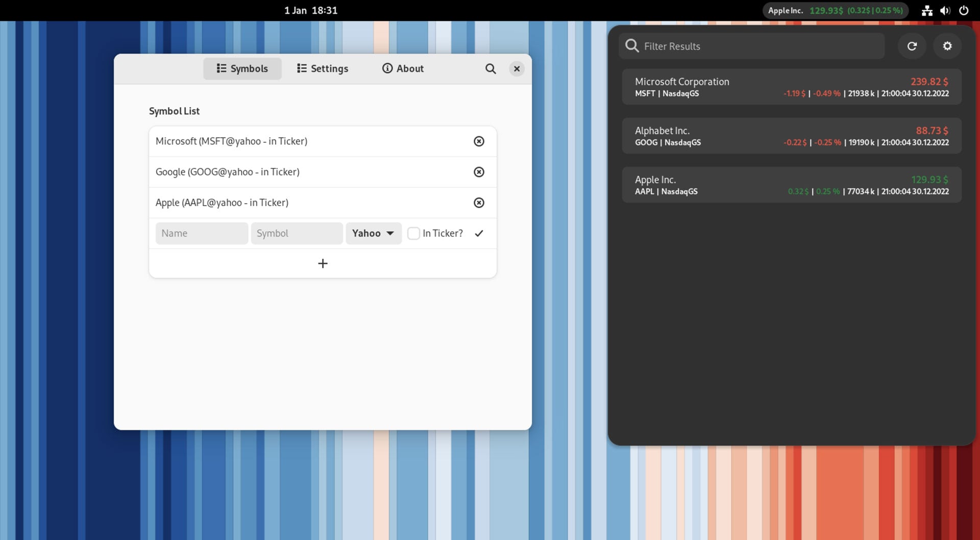Click the -0.25 % change value
The height and width of the screenshot is (540, 980).
[x=827, y=142]
